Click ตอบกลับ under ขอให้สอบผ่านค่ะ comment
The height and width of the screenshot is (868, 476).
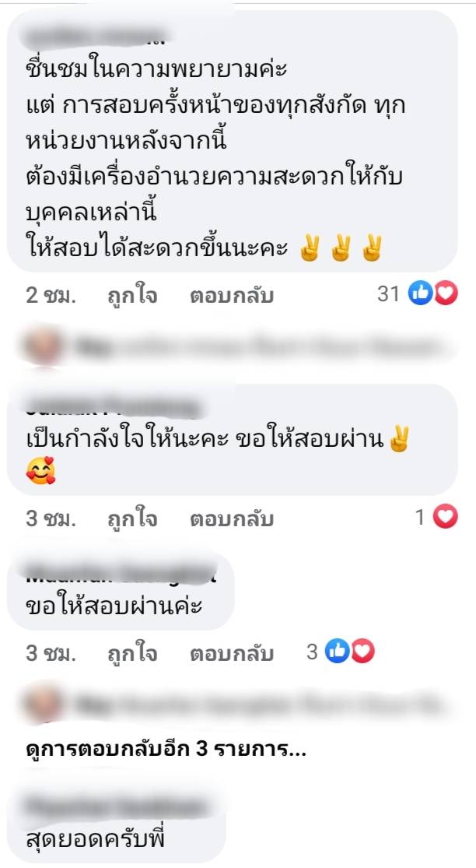(232, 654)
